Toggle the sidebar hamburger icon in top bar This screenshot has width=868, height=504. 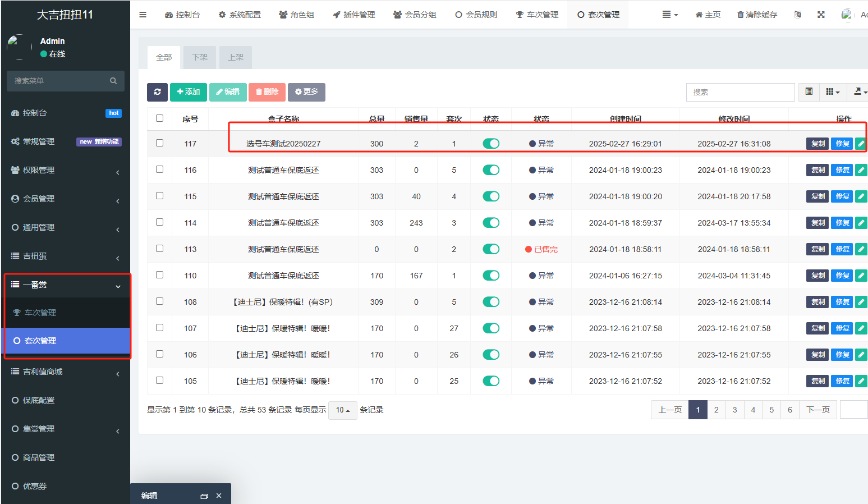coord(143,15)
